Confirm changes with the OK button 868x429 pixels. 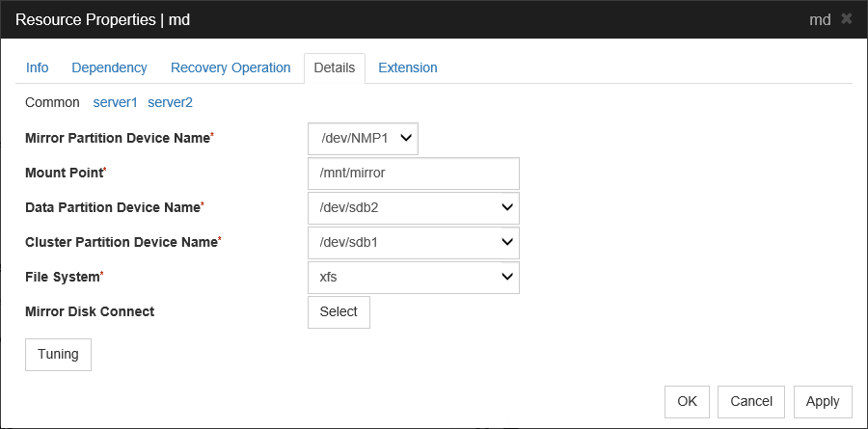pyautogui.click(x=687, y=401)
